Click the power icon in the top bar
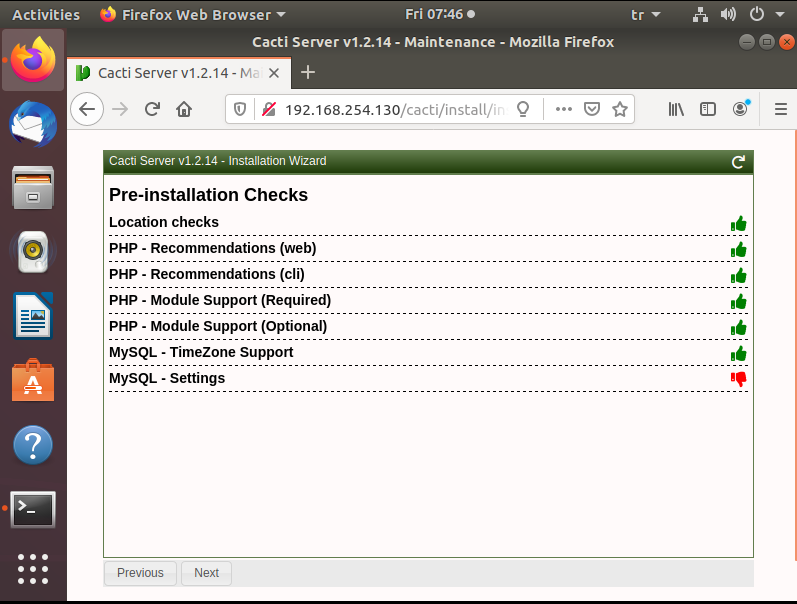797x604 pixels. (x=756, y=14)
